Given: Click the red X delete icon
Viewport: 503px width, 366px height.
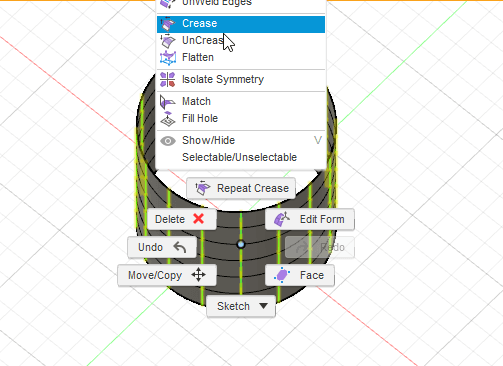Looking at the screenshot, I should [199, 219].
